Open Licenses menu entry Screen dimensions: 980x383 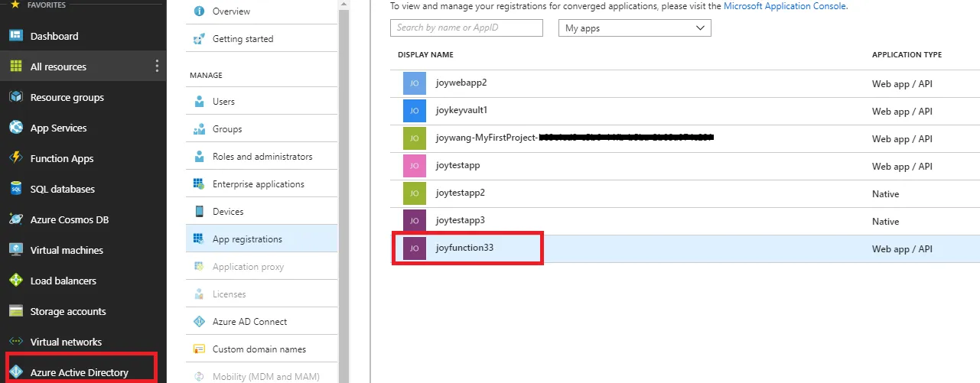point(262,294)
